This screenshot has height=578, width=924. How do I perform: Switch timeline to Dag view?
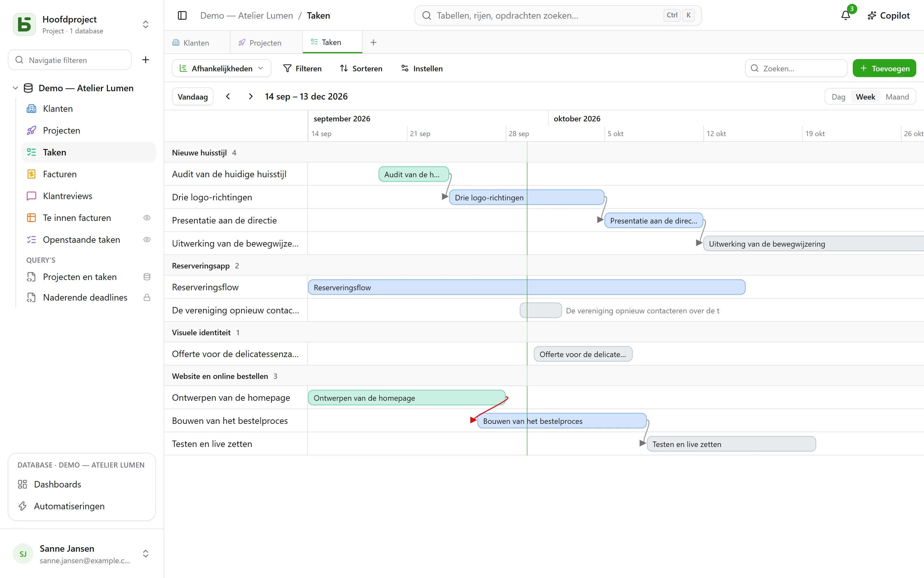838,97
